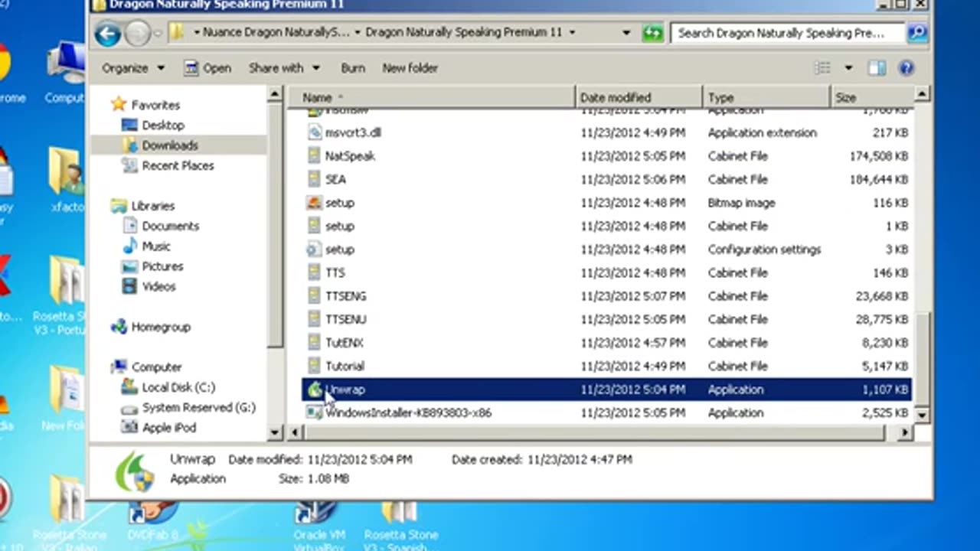Sort by the Type column header
980x551 pixels.
[x=766, y=97]
